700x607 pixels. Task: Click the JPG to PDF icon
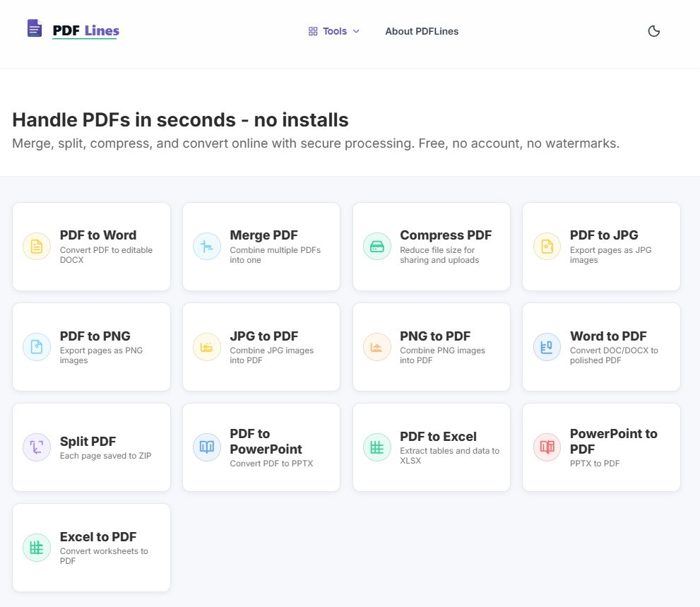tap(207, 347)
